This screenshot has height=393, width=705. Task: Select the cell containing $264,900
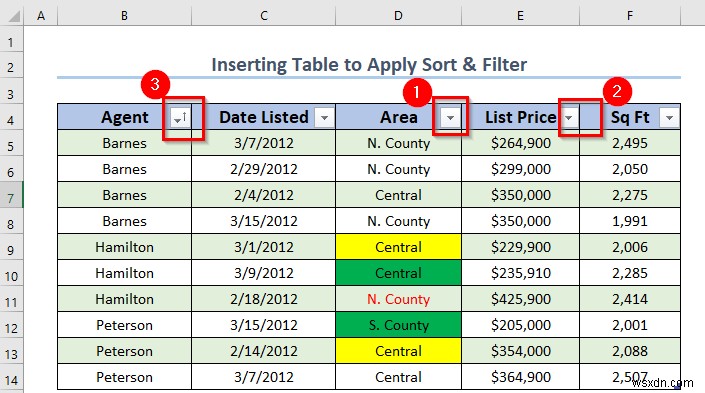pos(520,143)
